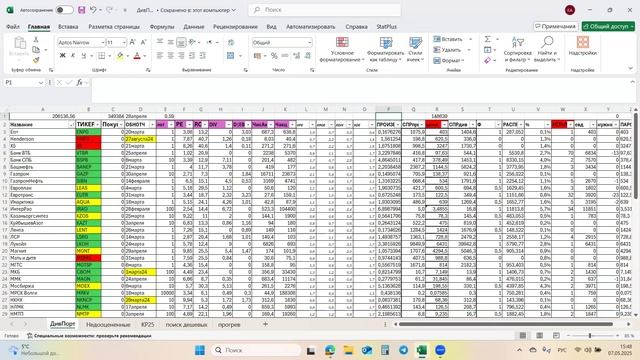
Task: Click the horizontal sheet scrollbar
Action: (505, 324)
